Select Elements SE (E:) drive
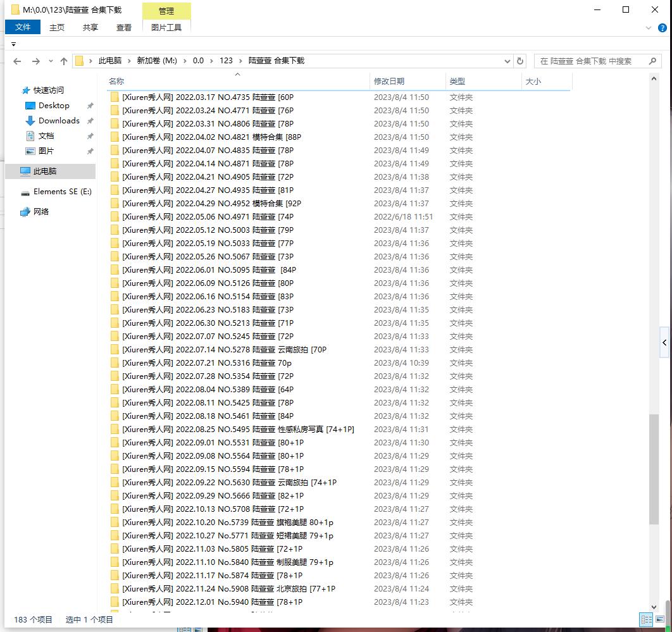This screenshot has width=672, height=632. [x=62, y=192]
